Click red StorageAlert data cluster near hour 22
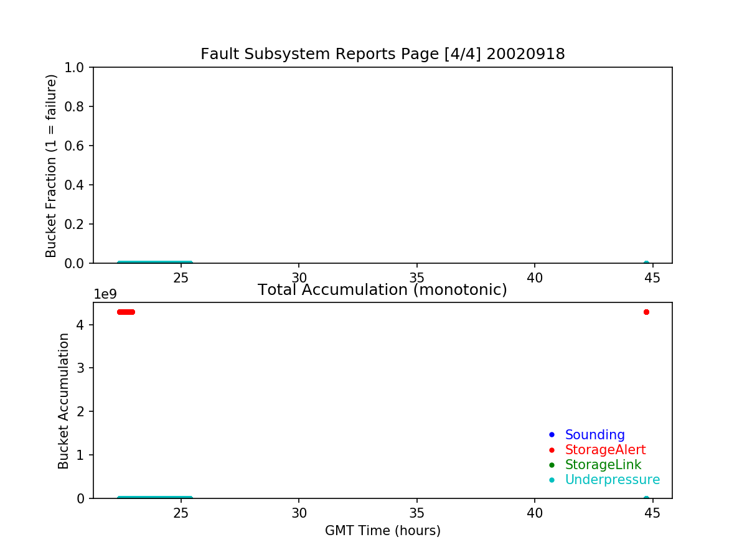The image size is (747, 560). click(x=126, y=312)
